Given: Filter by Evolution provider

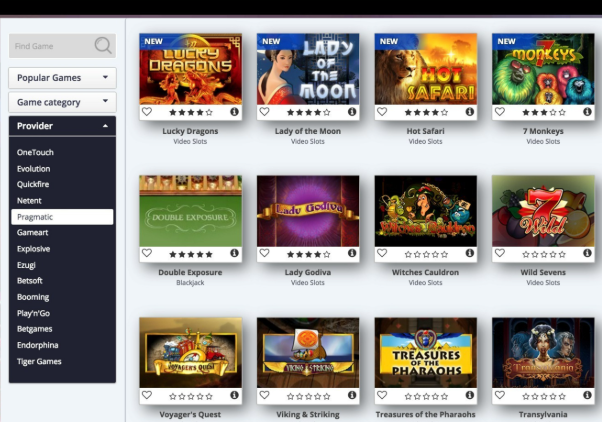Looking at the screenshot, I should (x=33, y=169).
